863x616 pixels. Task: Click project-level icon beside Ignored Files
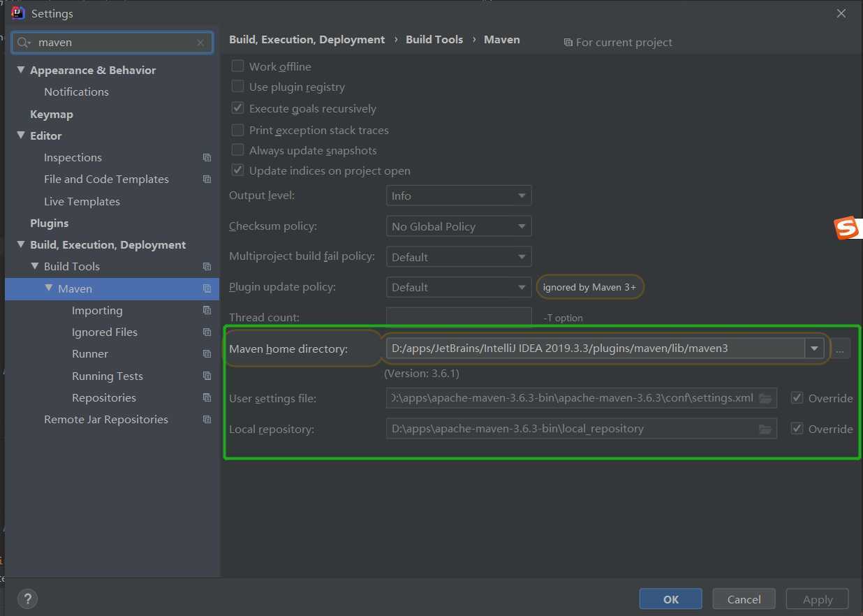207,332
